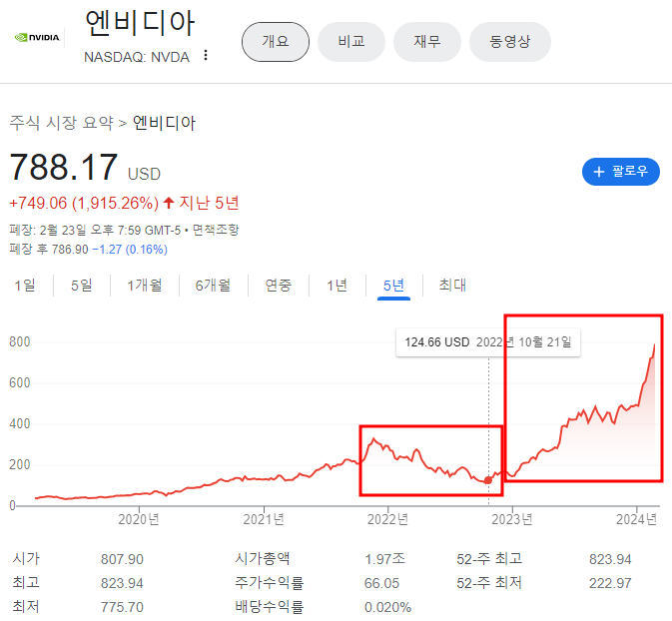Switch chart to 1년 range
Image resolution: width=672 pixels, height=621 pixels.
coord(336,285)
